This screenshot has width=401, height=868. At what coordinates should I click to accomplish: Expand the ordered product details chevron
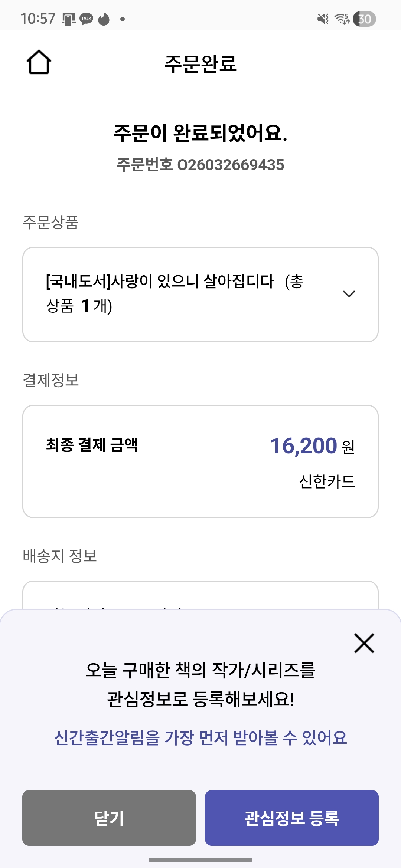pyautogui.click(x=349, y=294)
